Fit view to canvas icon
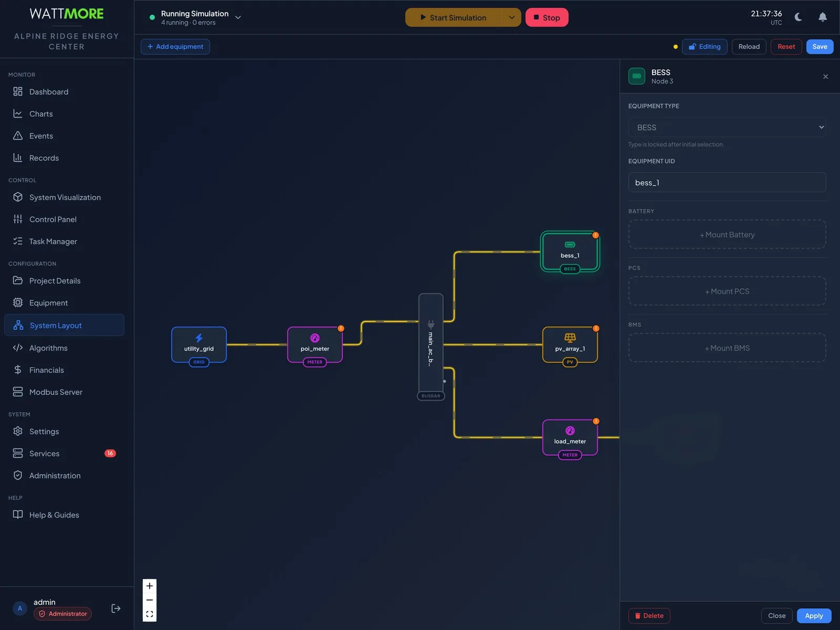 [150, 614]
